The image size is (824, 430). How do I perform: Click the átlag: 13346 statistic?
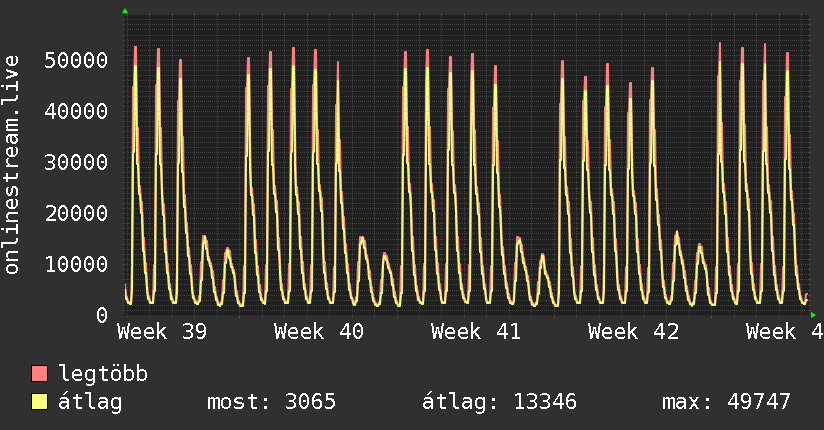tap(499, 402)
